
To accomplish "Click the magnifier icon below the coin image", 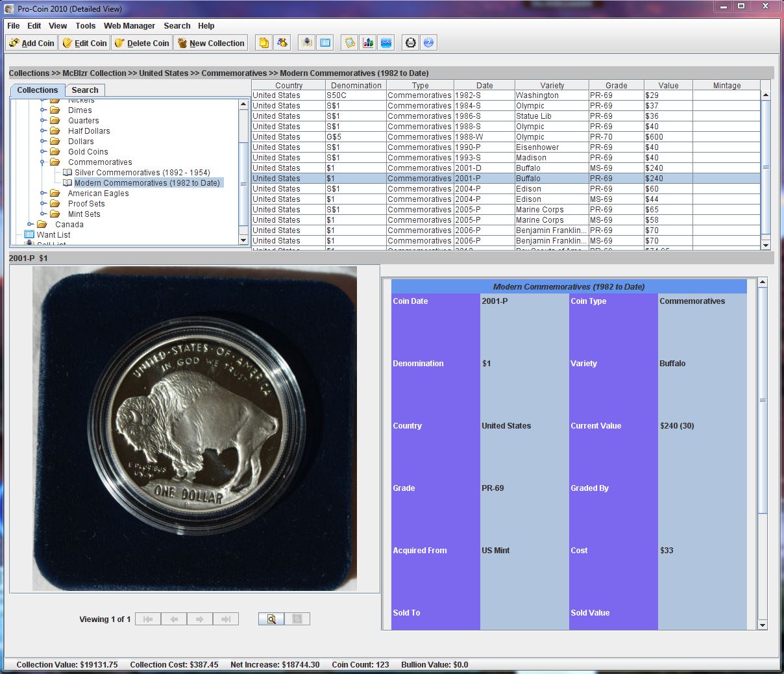I will [271, 619].
